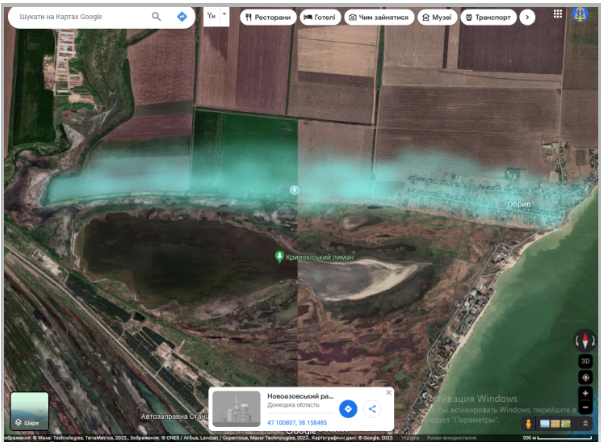Select the Готелі category chip
Image resolution: width=602 pixels, height=442 pixels.
coord(318,17)
